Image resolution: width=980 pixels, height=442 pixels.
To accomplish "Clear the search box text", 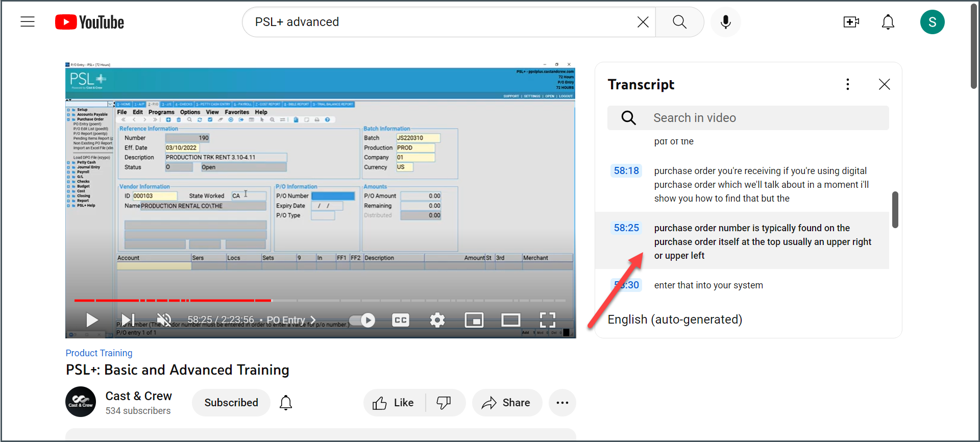I will (x=643, y=22).
